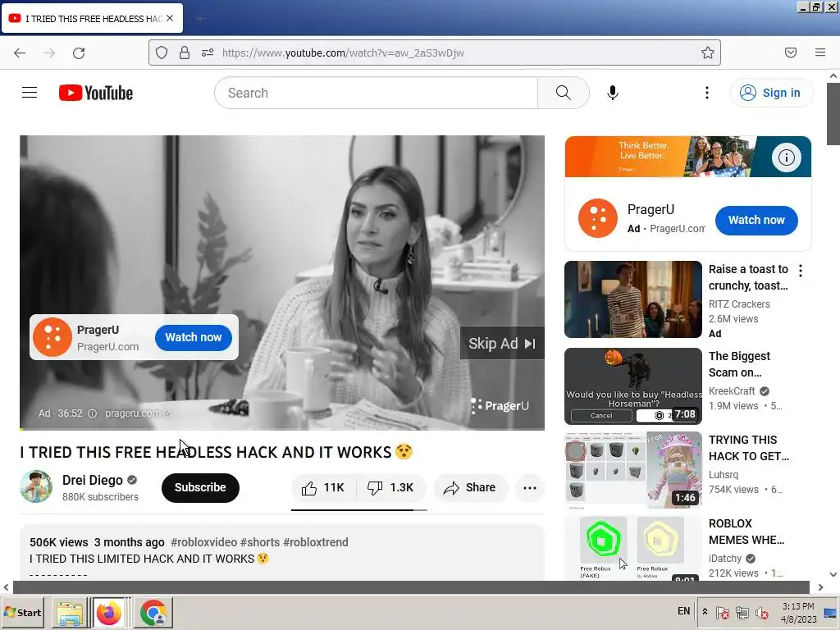Open Firefox application menu
The image size is (840, 630).
(x=819, y=52)
